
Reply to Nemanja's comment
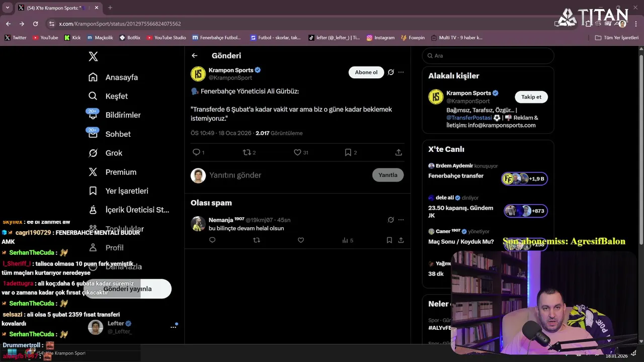pos(212,240)
